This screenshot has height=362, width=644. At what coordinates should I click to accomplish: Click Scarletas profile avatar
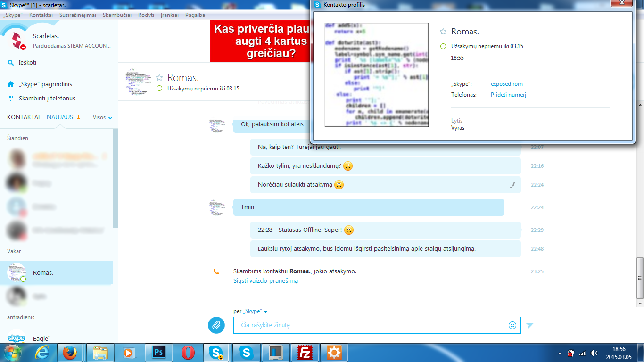pyautogui.click(x=17, y=40)
